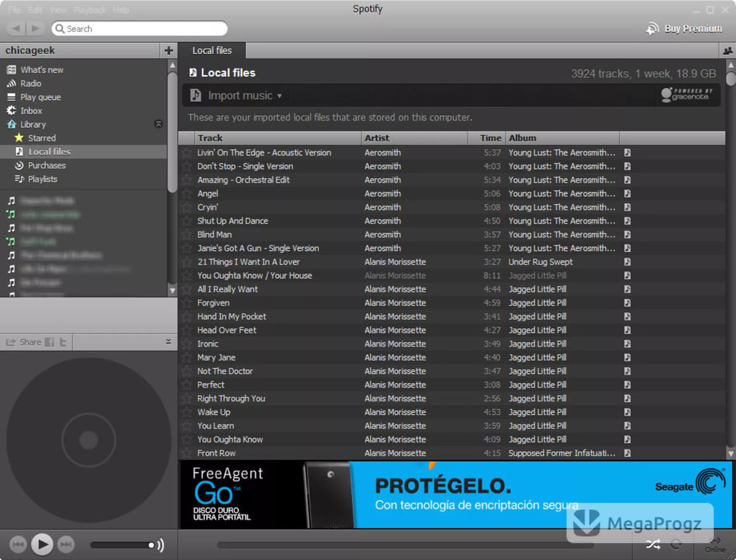
Task: Adjust the volume slider
Action: click(x=122, y=545)
